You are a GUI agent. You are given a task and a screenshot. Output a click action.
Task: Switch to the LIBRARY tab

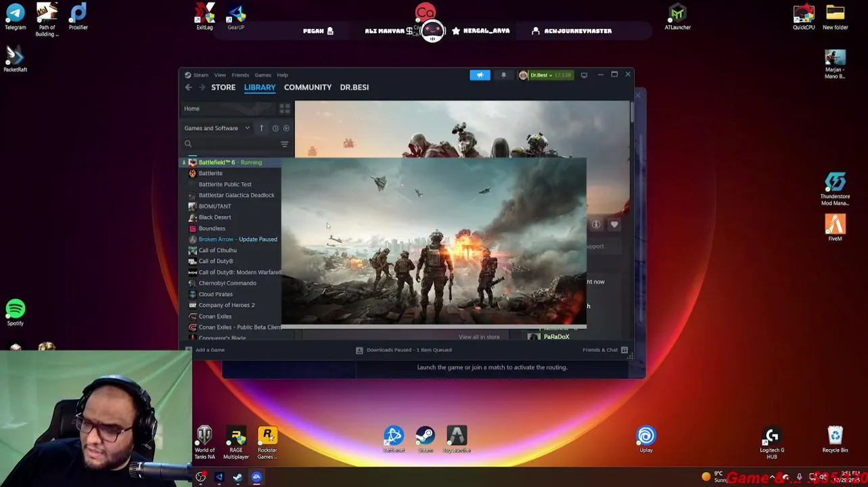coord(260,87)
